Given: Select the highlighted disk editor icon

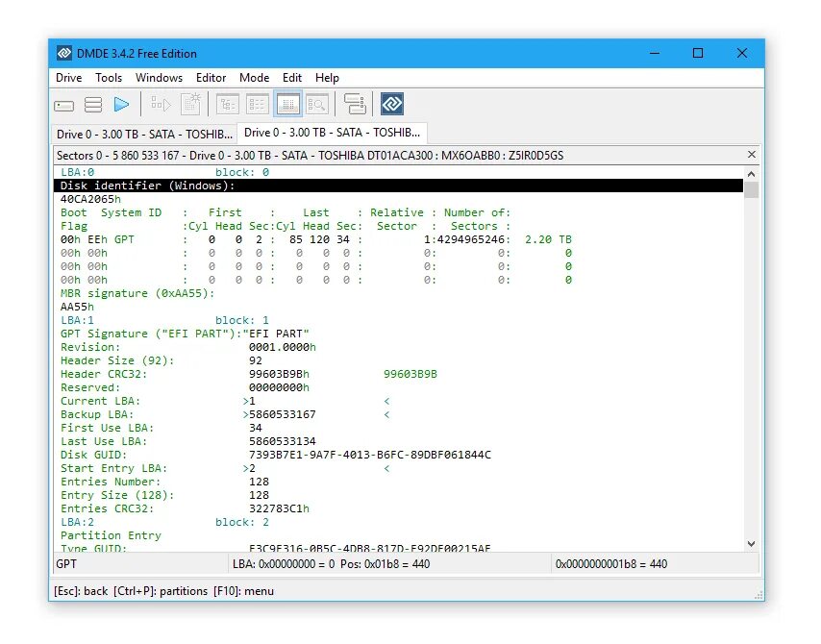Looking at the screenshot, I should pyautogui.click(x=287, y=104).
